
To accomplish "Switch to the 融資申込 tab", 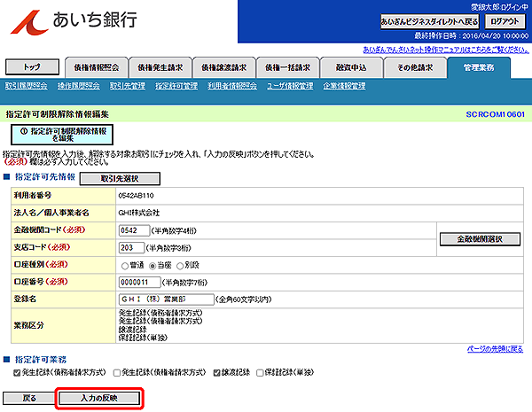I will (351, 68).
